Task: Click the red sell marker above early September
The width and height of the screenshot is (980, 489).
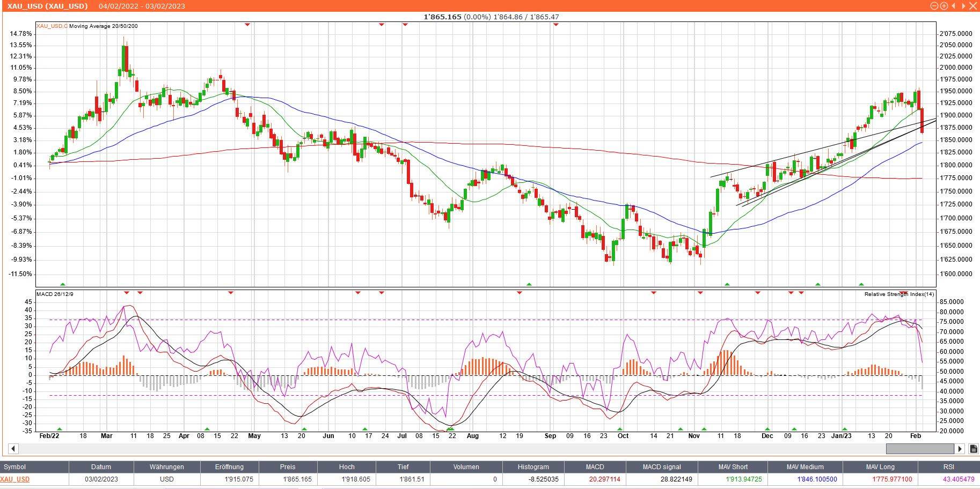Action: [x=555, y=25]
